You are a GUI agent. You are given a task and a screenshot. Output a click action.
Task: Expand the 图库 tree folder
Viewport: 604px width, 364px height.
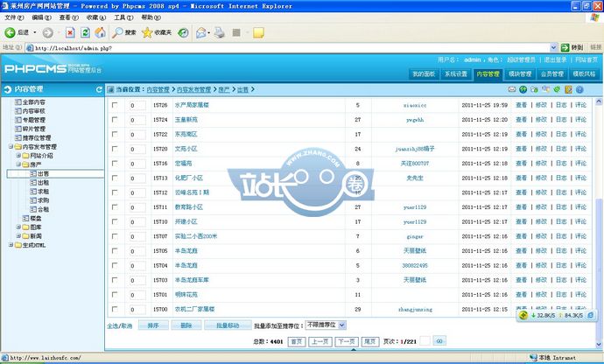(x=18, y=227)
